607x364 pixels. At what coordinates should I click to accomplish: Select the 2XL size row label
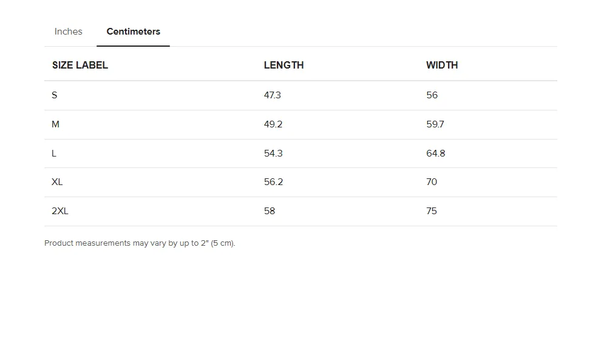click(60, 211)
